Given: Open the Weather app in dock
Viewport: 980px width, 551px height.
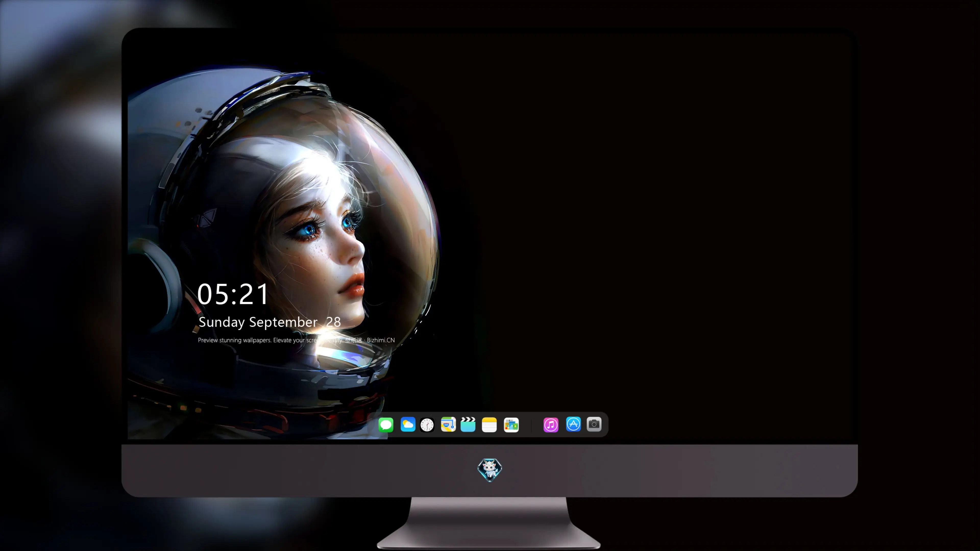Looking at the screenshot, I should pyautogui.click(x=408, y=424).
